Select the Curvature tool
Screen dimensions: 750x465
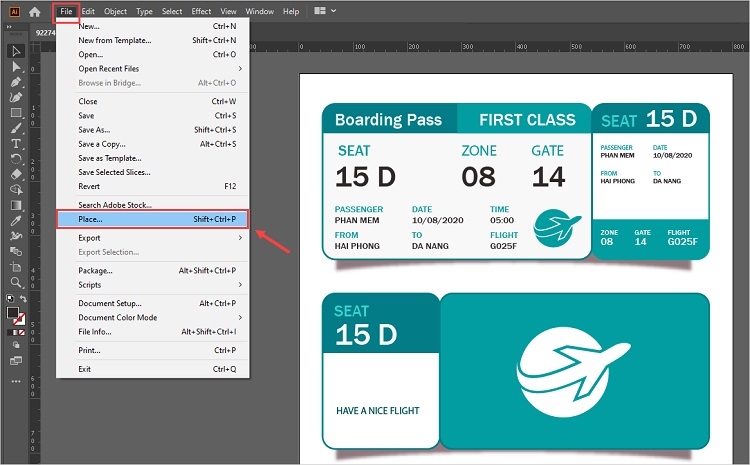(x=16, y=97)
